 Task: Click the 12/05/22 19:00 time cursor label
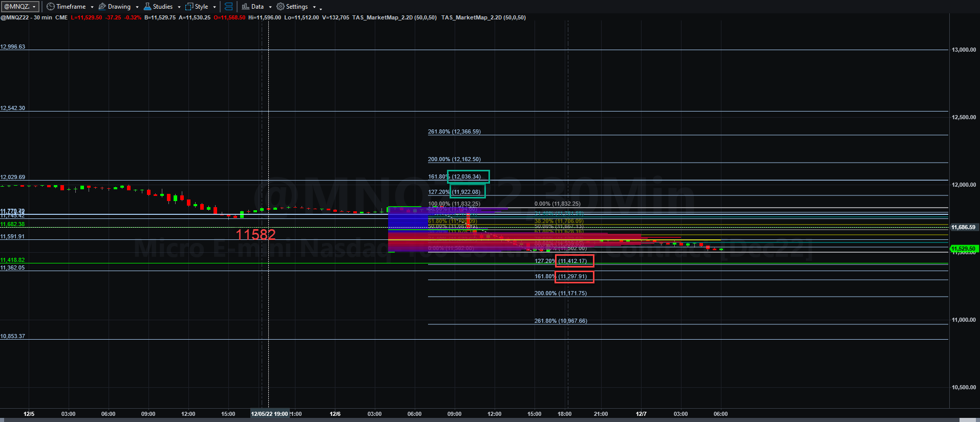(269, 414)
